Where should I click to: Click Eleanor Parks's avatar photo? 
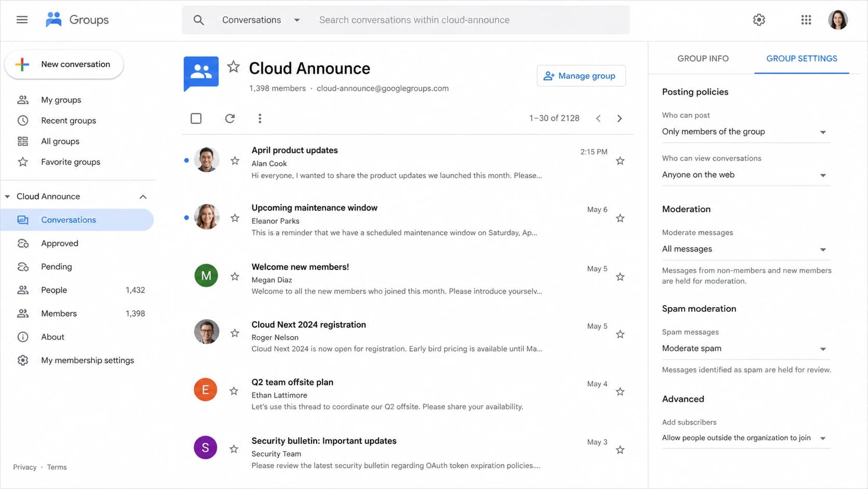(206, 217)
